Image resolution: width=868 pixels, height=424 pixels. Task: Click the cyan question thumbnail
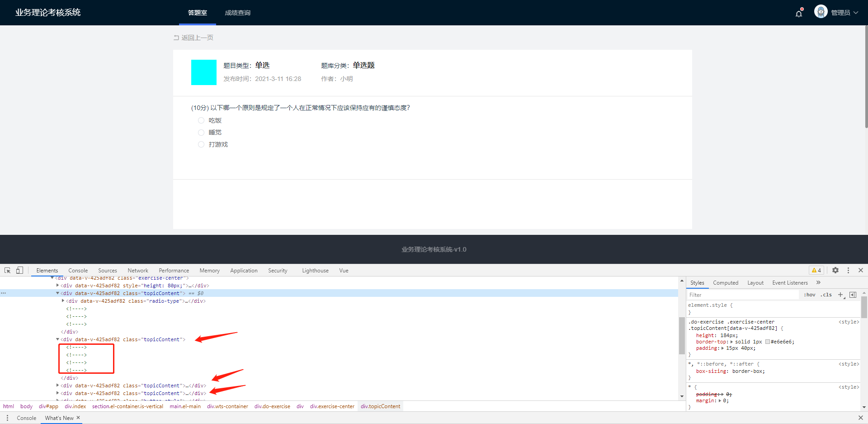coord(204,72)
